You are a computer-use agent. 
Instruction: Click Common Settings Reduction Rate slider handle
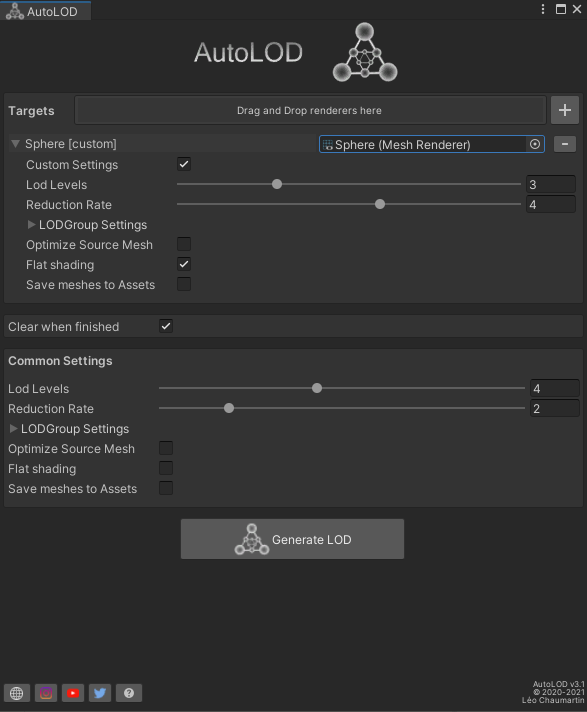pyautogui.click(x=229, y=408)
